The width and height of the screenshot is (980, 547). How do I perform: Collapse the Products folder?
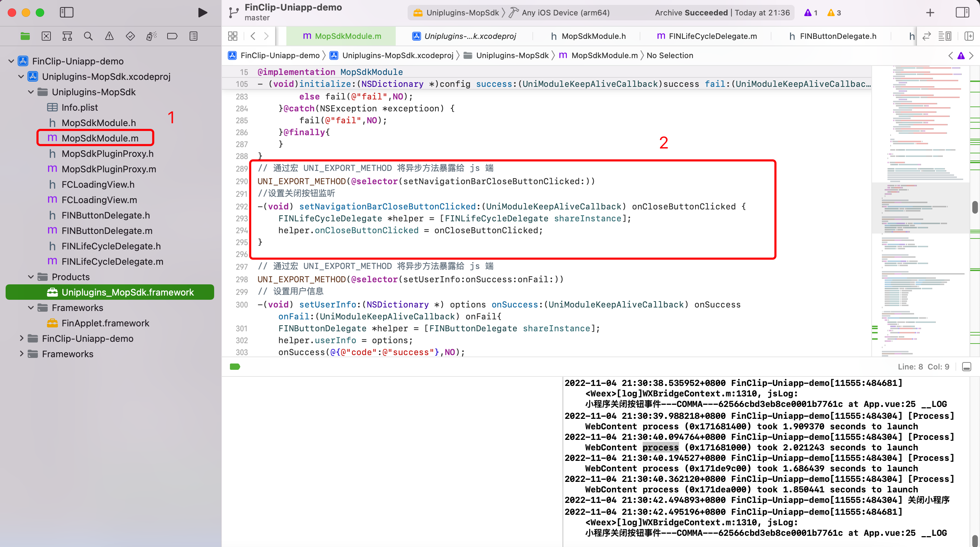[31, 277]
